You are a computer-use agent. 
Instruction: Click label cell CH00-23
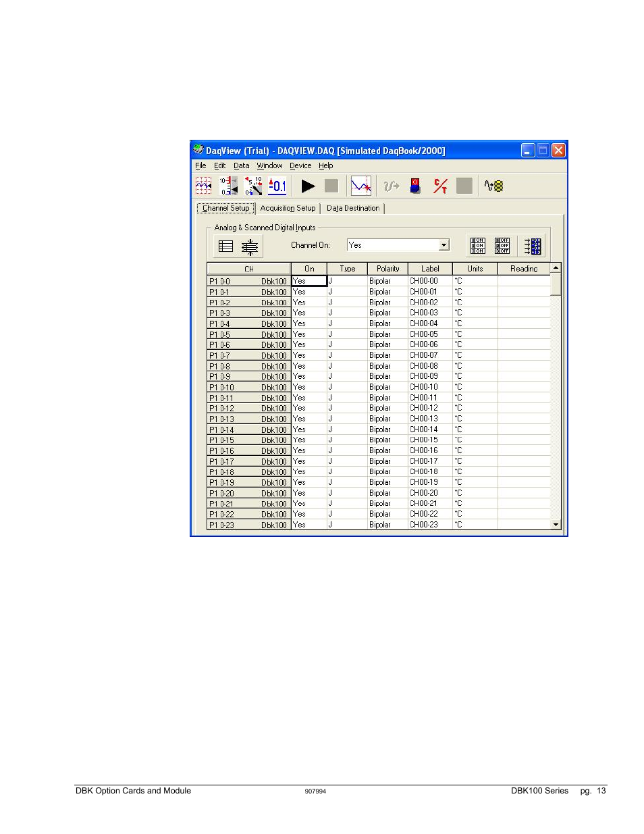430,525
